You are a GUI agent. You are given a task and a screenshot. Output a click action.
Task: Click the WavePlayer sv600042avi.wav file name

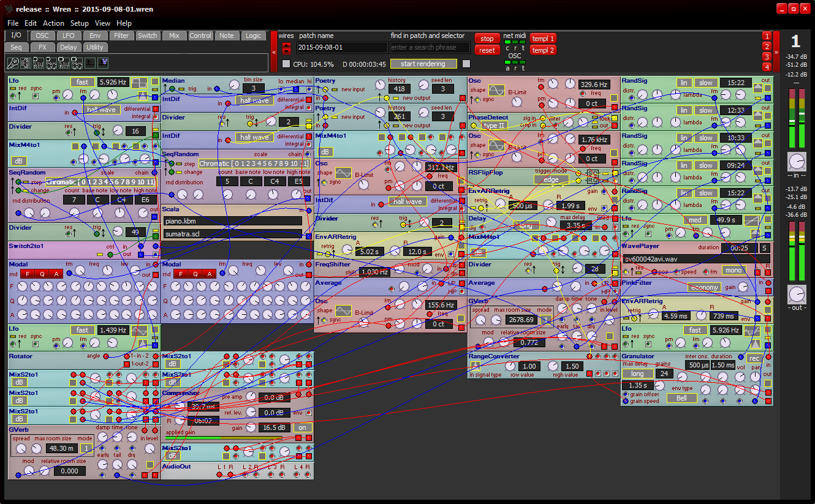(x=697, y=259)
